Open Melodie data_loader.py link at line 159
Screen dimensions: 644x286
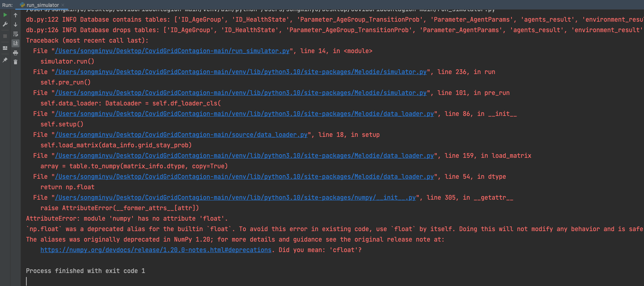click(x=244, y=156)
